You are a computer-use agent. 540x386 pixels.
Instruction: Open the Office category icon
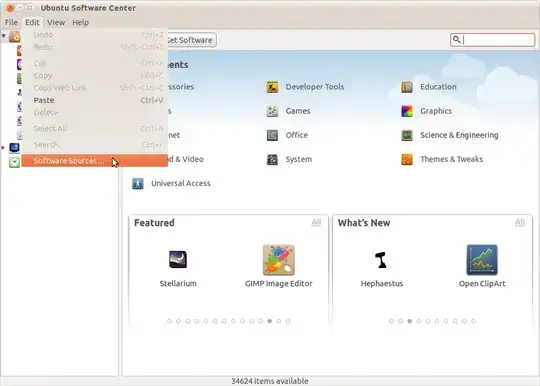tap(272, 135)
